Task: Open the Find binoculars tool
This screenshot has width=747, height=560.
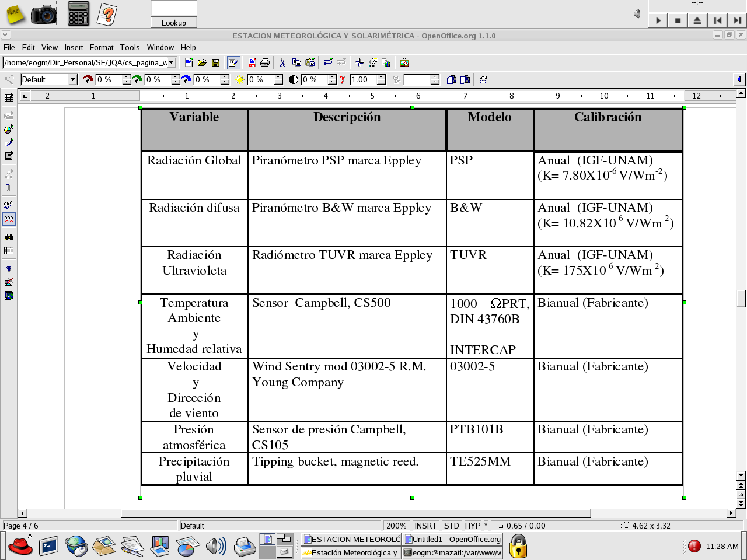Action: pos(9,237)
